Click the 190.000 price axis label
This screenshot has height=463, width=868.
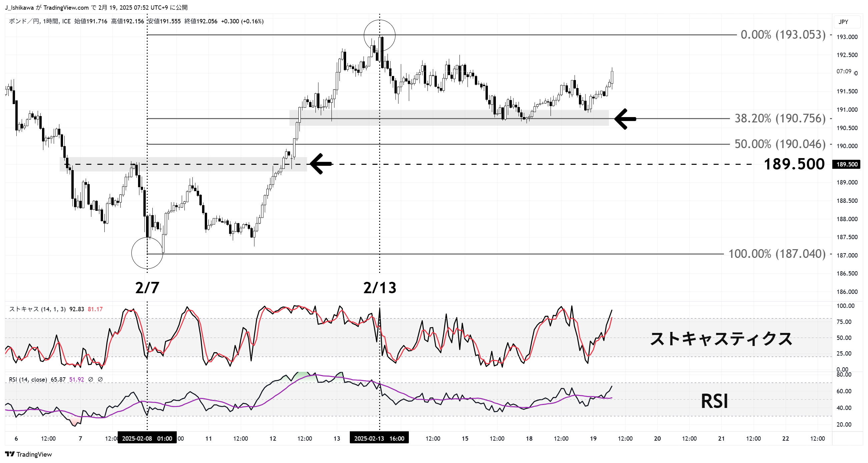click(x=847, y=146)
